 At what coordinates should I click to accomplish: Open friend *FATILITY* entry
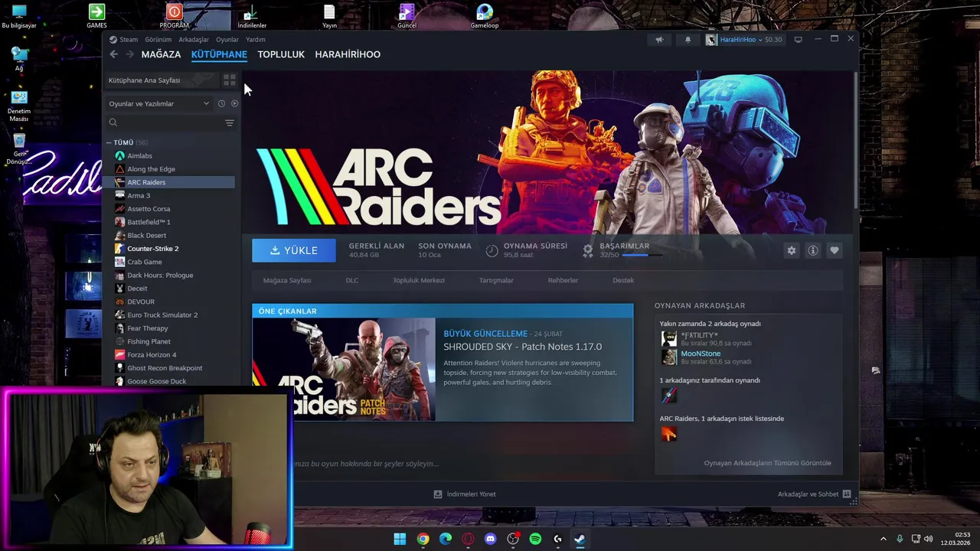(699, 335)
